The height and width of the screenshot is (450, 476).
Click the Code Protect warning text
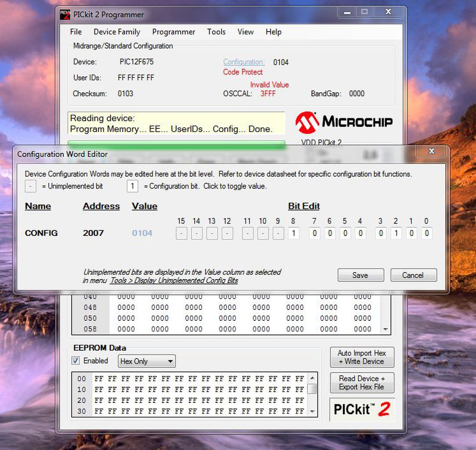pyautogui.click(x=243, y=72)
